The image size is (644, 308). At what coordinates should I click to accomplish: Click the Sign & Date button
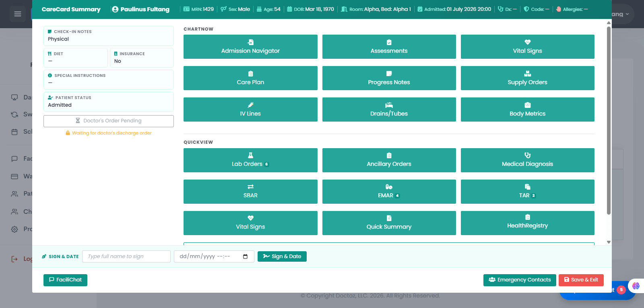[282, 256]
